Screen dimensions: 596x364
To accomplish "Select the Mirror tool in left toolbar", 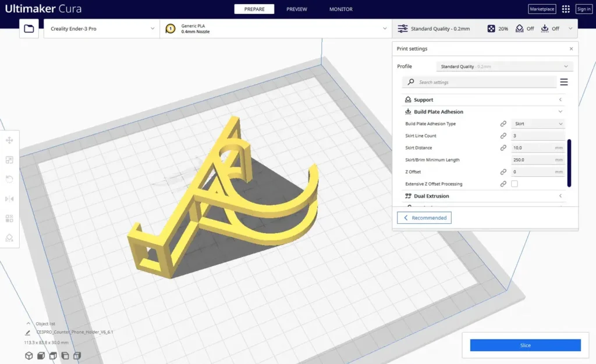I will pyautogui.click(x=9, y=199).
